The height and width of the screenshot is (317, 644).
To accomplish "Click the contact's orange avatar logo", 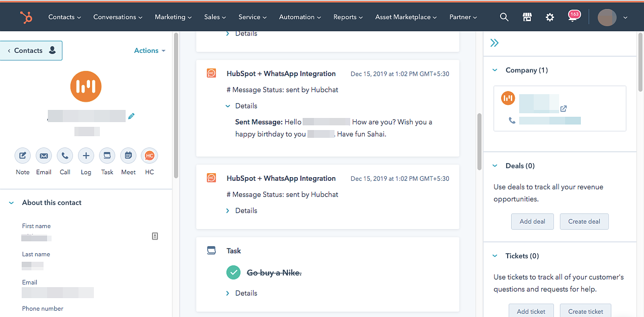I will click(x=86, y=87).
